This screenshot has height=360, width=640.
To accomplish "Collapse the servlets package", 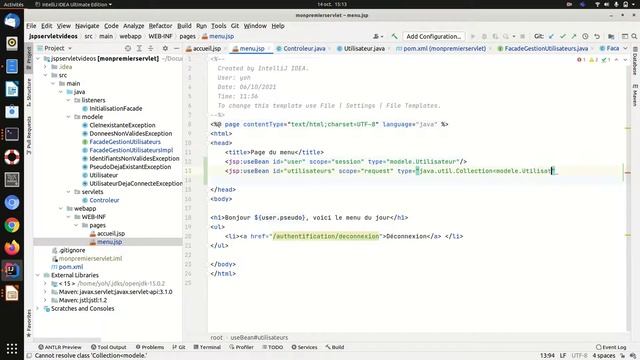I will pyautogui.click(x=68, y=192).
